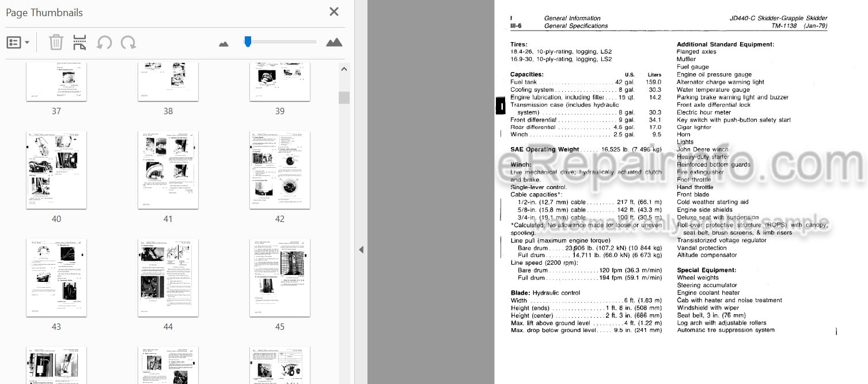868x384 pixels.
Task: Select page 37 thumbnail
Action: coord(56,82)
